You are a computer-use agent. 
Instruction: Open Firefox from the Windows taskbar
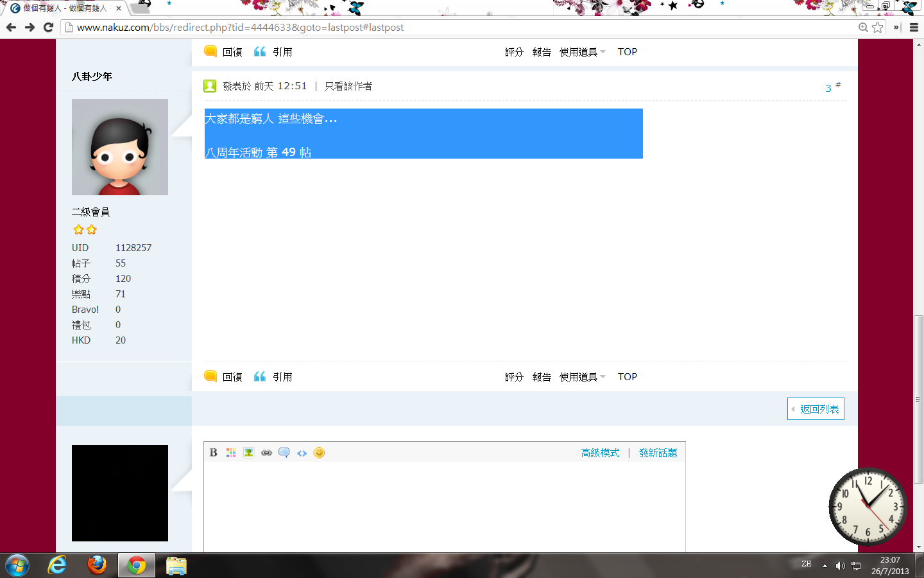pyautogui.click(x=97, y=565)
